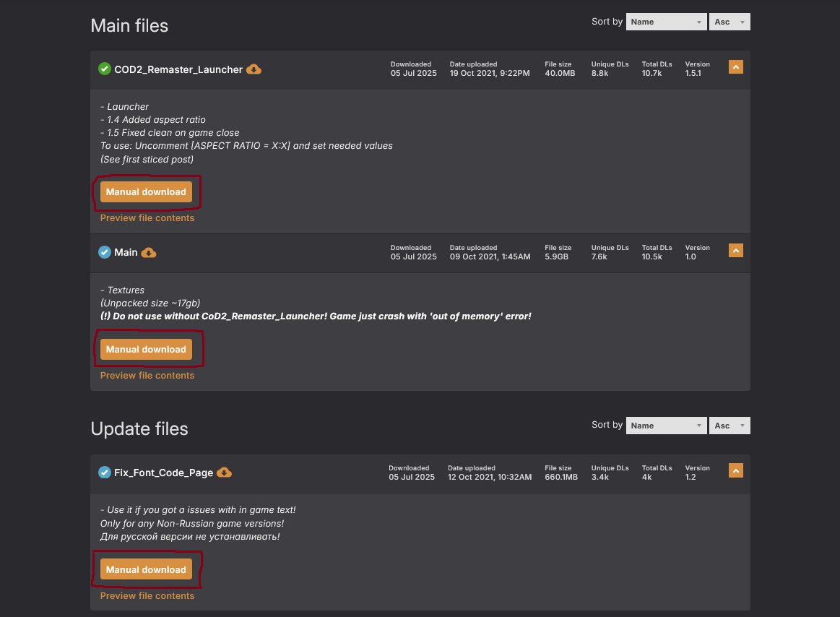This screenshot has height=617, width=840.
Task: Click cloud download icon next to Main
Action: coord(148,252)
